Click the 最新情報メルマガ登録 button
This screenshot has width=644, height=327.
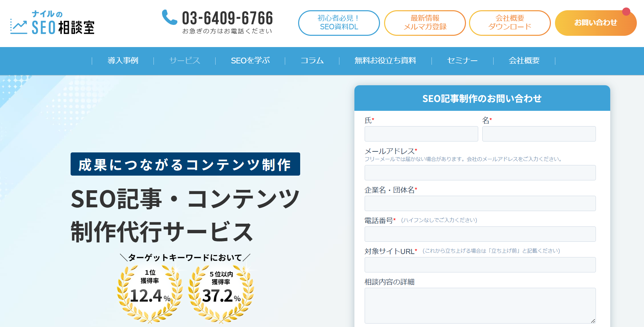point(425,23)
